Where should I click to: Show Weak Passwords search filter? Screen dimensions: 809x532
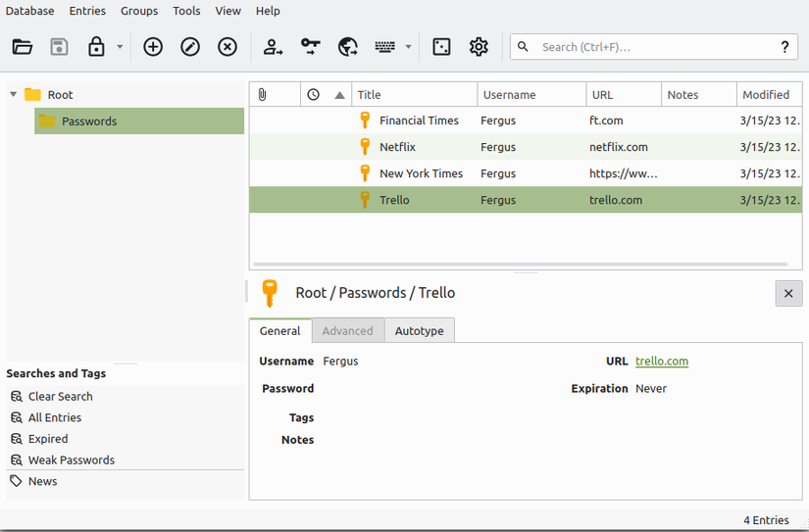[71, 460]
